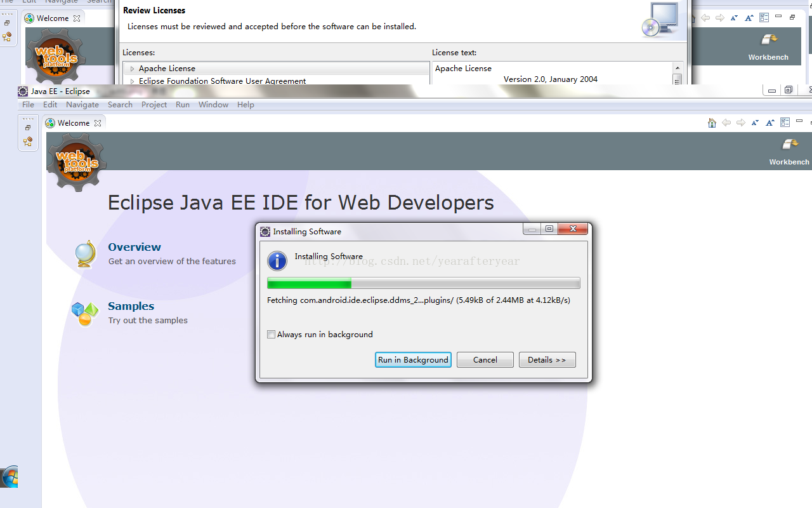The height and width of the screenshot is (508, 812).
Task: Open the Windows Start button
Action: 10,478
